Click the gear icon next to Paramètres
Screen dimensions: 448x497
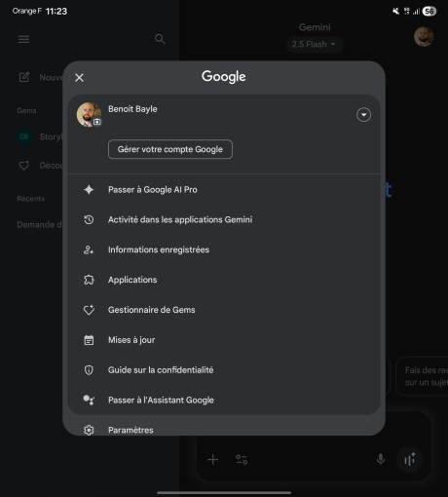click(89, 430)
